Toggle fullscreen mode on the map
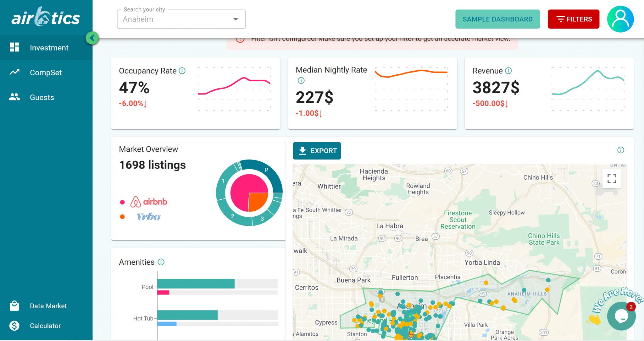 (612, 178)
